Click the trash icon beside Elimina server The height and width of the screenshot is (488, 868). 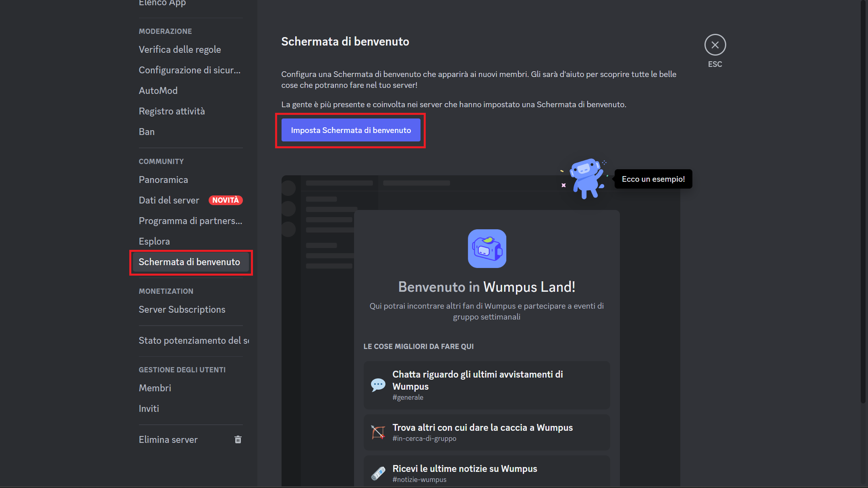(238, 439)
